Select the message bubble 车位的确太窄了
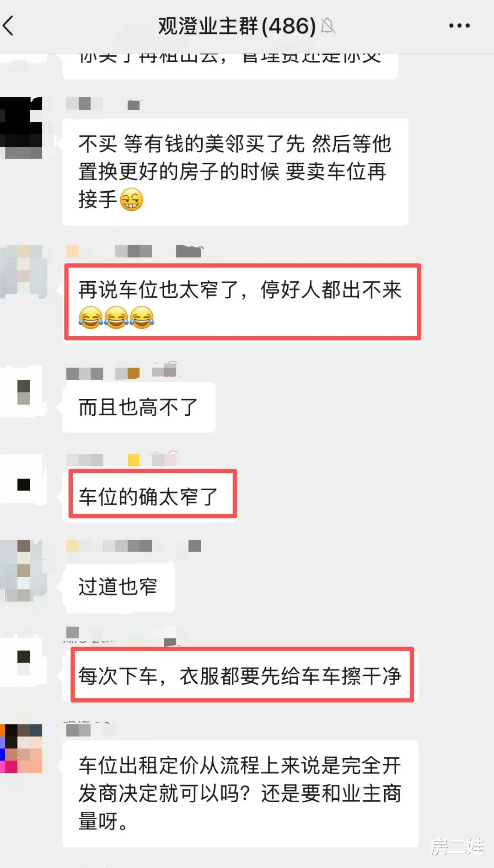494x868 pixels. [x=152, y=495]
